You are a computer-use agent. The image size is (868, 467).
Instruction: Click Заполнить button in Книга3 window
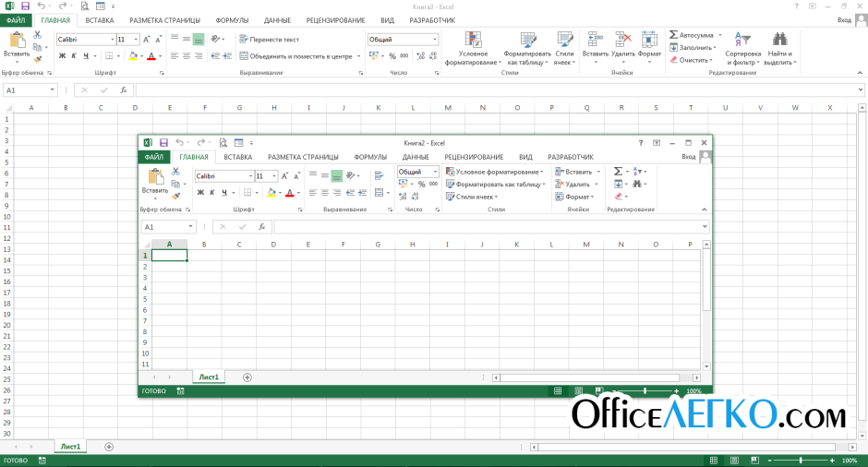point(693,48)
